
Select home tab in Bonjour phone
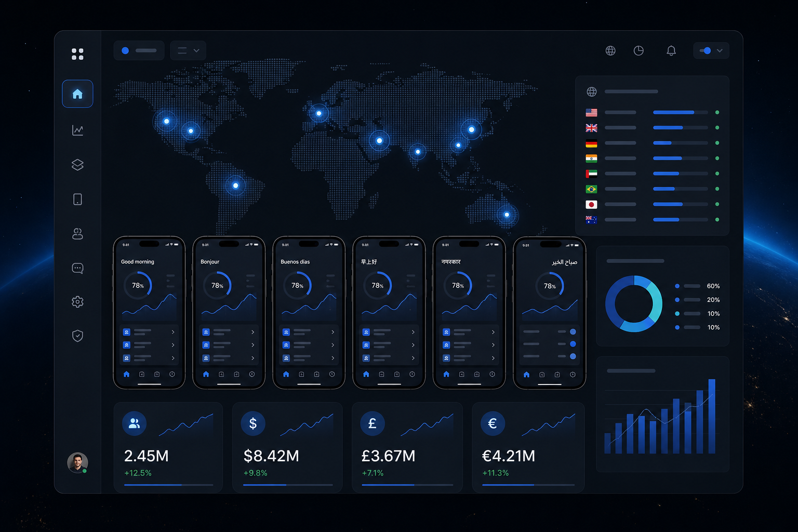coord(206,374)
